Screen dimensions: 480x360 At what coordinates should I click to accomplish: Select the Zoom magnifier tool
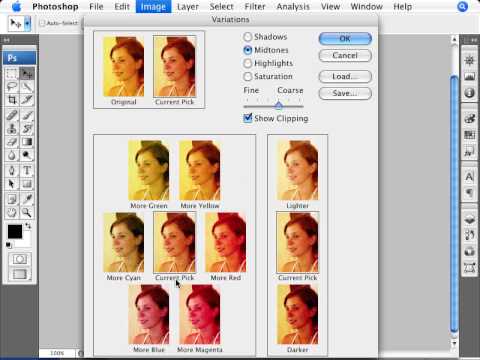pyautogui.click(x=27, y=212)
